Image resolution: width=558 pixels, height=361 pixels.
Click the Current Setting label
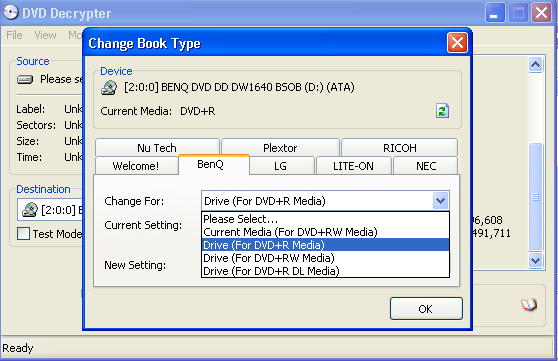[143, 225]
